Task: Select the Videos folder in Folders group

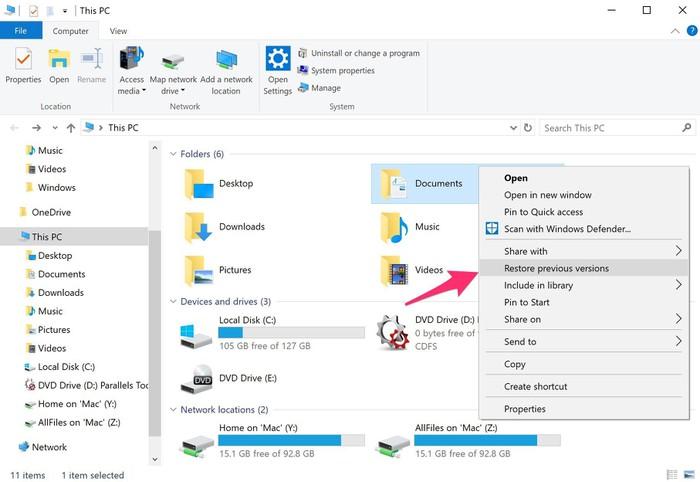Action: tap(411, 270)
